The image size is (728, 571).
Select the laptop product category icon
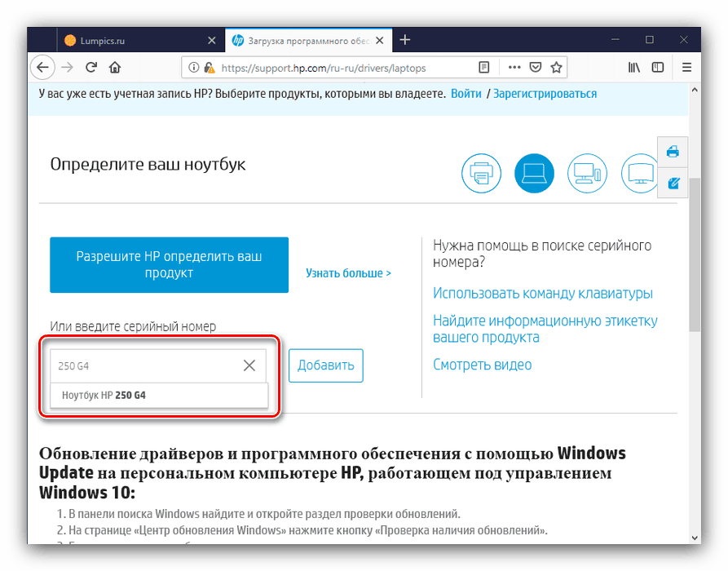coord(534,173)
